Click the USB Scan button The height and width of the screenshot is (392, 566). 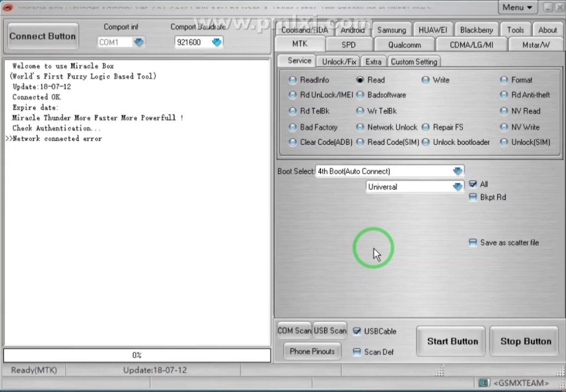330,331
